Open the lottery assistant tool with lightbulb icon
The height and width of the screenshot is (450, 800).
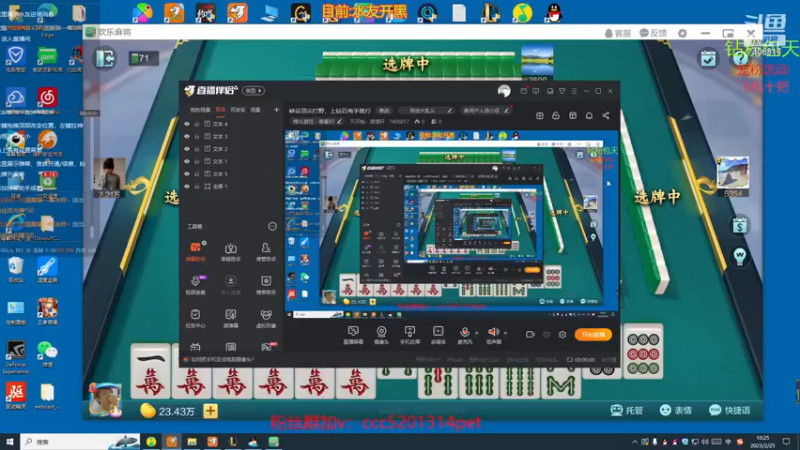tap(231, 251)
